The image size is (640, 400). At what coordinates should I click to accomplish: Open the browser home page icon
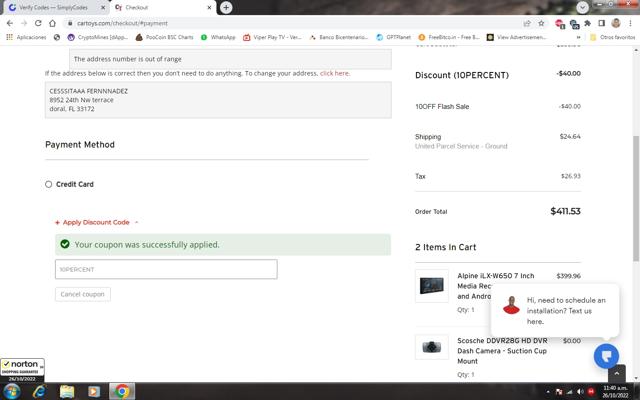tap(52, 23)
